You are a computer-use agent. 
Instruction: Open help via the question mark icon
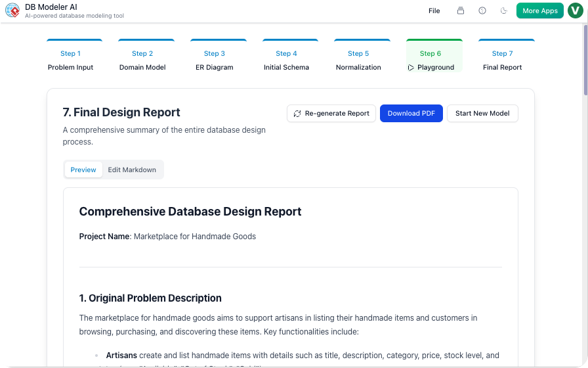(x=482, y=11)
